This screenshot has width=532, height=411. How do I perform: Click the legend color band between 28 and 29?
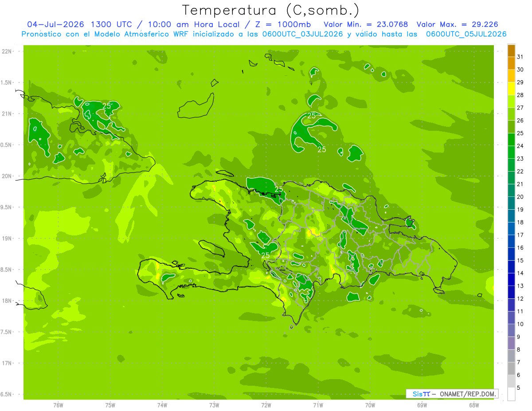tap(511, 89)
